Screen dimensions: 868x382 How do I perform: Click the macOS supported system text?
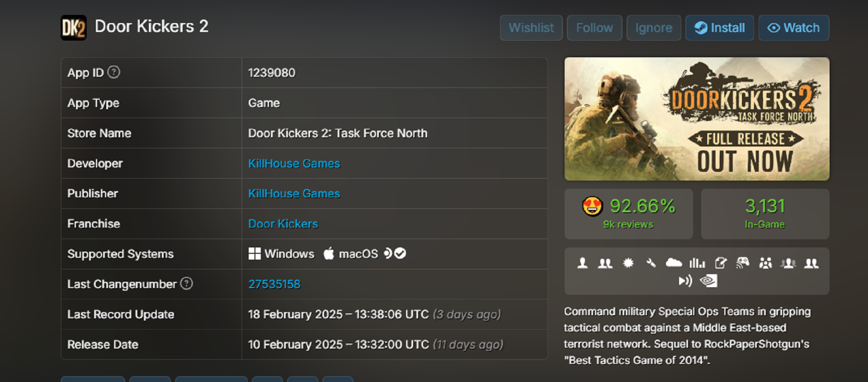359,254
